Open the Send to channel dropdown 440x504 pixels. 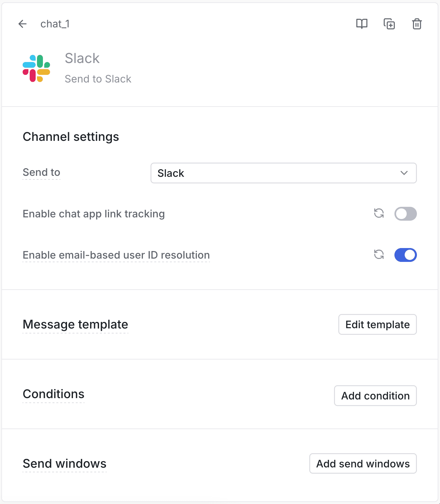pyautogui.click(x=283, y=173)
